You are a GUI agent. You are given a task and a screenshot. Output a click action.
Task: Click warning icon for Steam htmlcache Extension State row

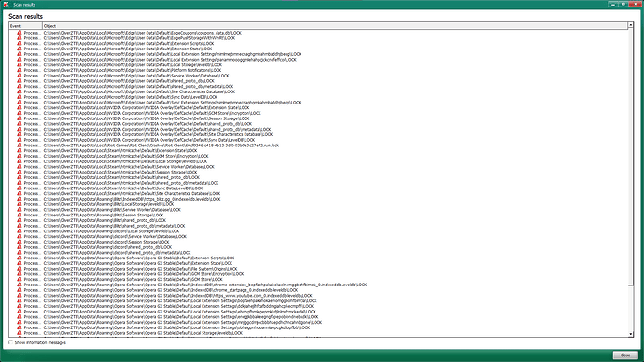click(20, 150)
